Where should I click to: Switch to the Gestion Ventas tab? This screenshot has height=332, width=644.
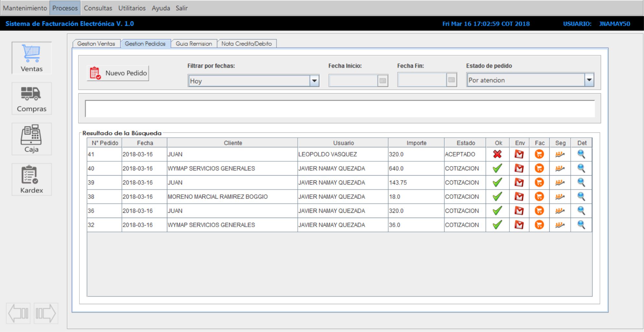(x=96, y=44)
